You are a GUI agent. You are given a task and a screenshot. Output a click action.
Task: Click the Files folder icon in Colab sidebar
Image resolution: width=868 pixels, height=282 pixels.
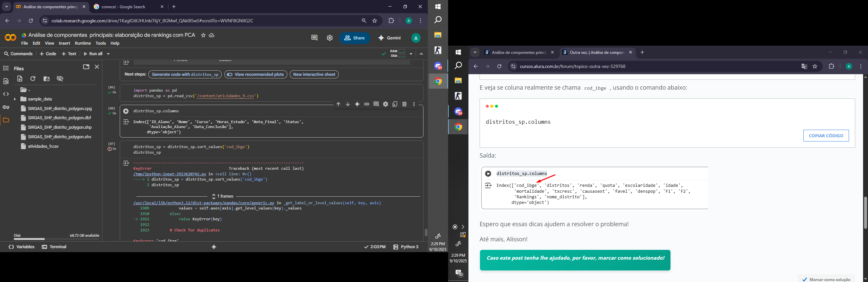(x=6, y=120)
